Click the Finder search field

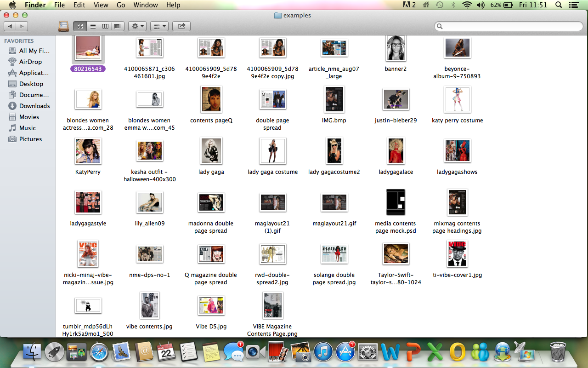pyautogui.click(x=509, y=26)
